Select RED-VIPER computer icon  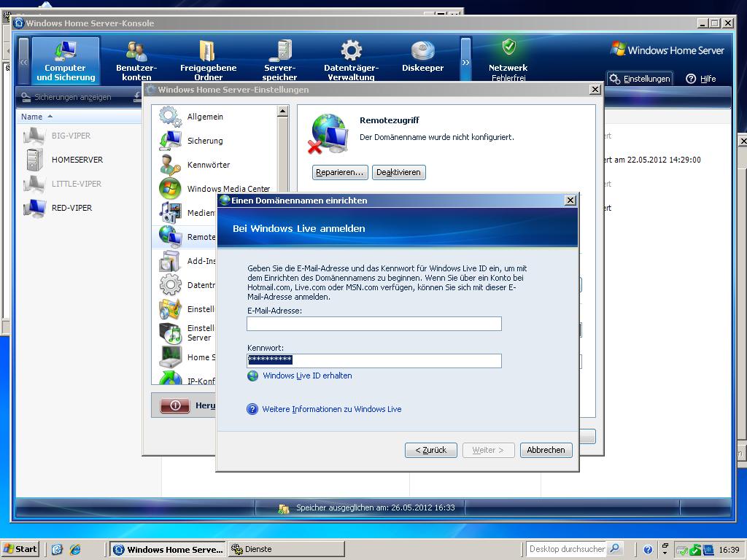click(x=34, y=208)
